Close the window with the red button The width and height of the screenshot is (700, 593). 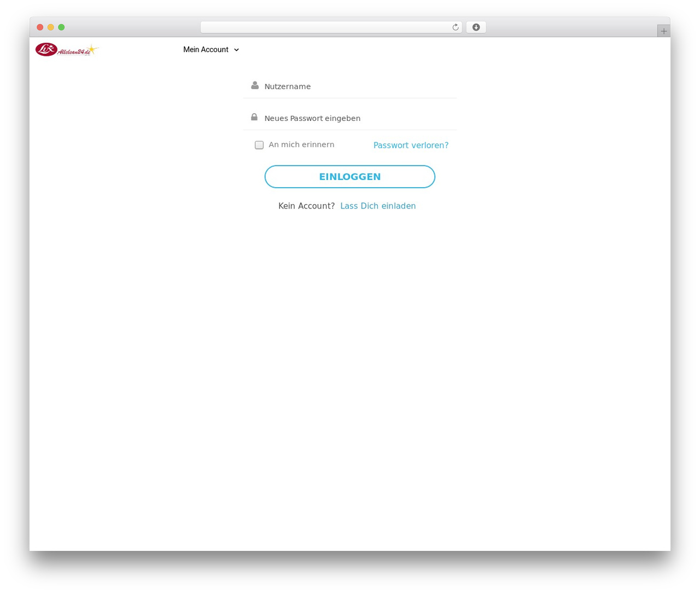point(40,27)
